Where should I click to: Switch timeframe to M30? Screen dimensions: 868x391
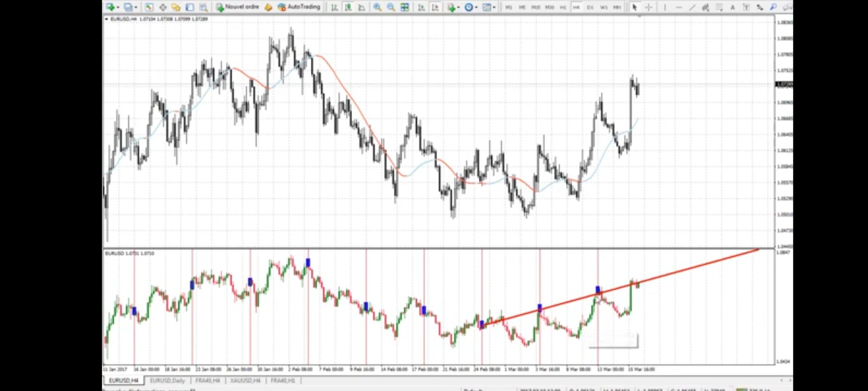(x=549, y=7)
